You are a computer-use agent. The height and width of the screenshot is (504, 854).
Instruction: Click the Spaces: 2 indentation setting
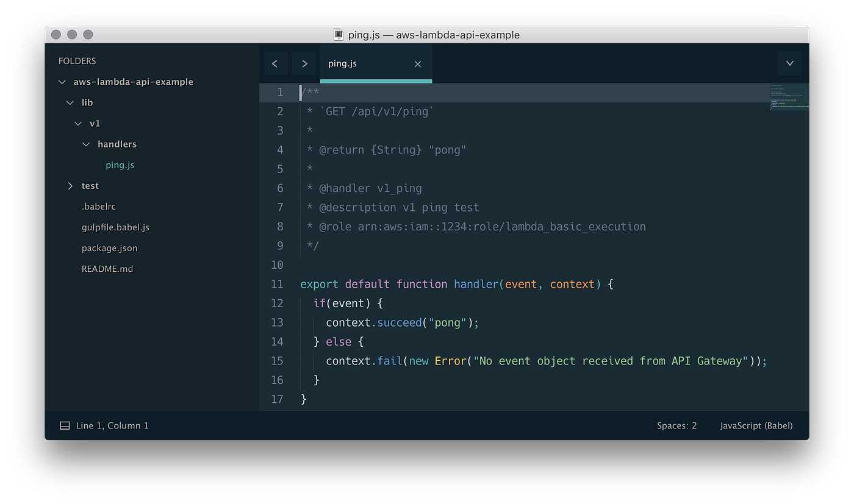click(676, 425)
